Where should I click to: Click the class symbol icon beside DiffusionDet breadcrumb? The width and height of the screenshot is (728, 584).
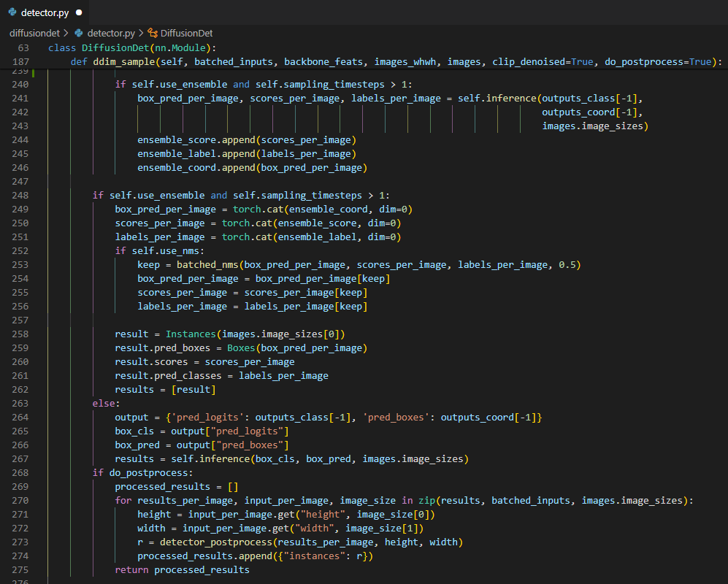pyautogui.click(x=152, y=33)
